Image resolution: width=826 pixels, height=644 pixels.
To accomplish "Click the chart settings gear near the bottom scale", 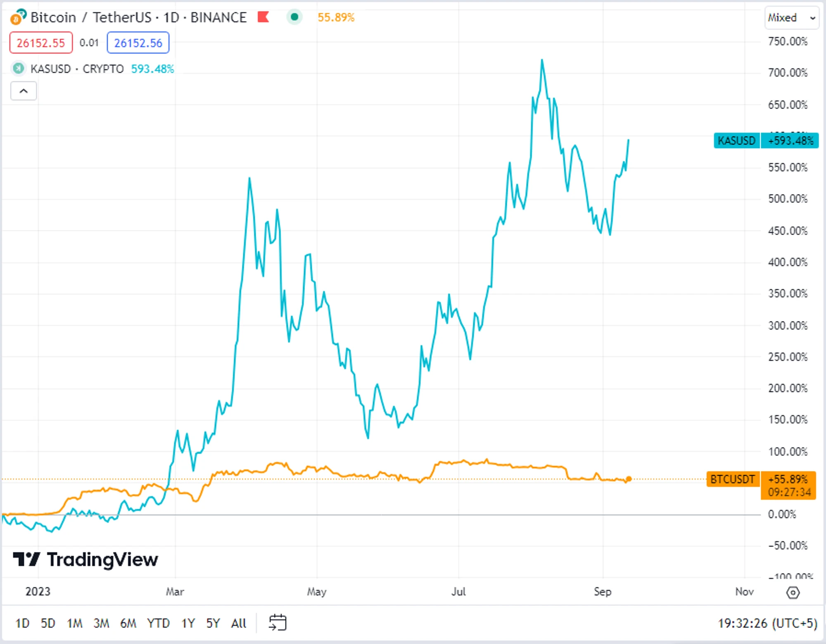I will click(794, 592).
